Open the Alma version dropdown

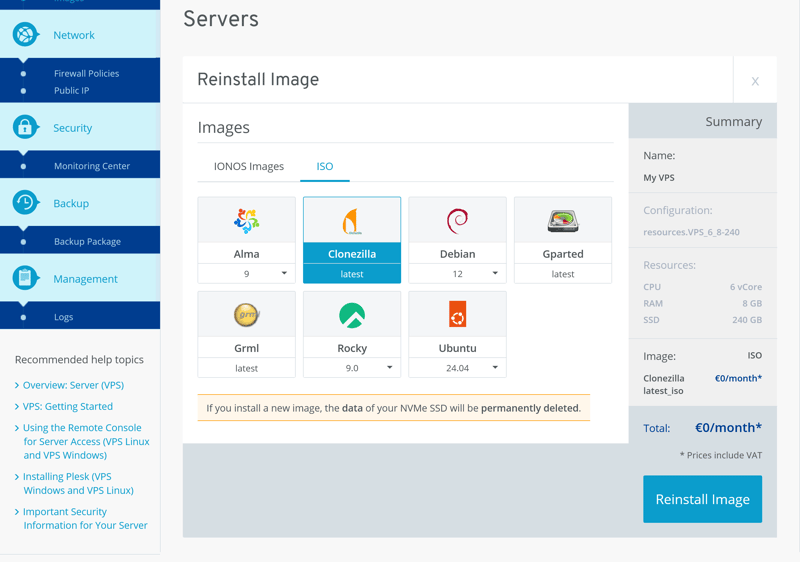(x=247, y=274)
